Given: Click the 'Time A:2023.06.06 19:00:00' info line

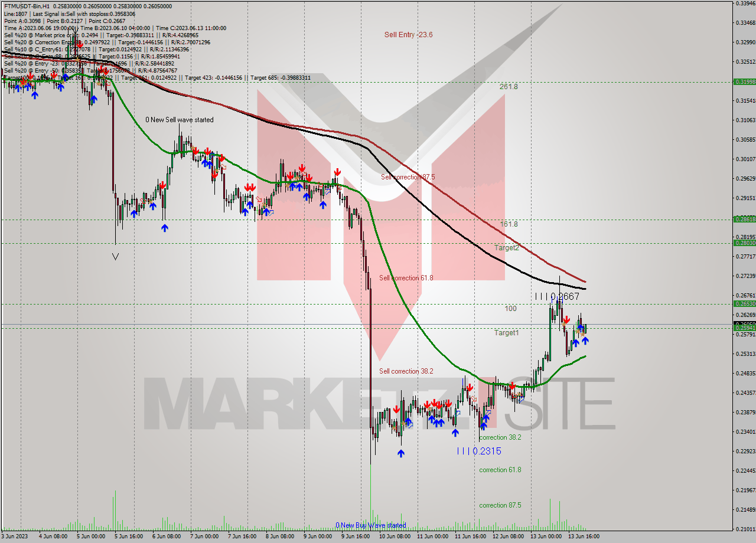Looking at the screenshot, I should [115, 28].
